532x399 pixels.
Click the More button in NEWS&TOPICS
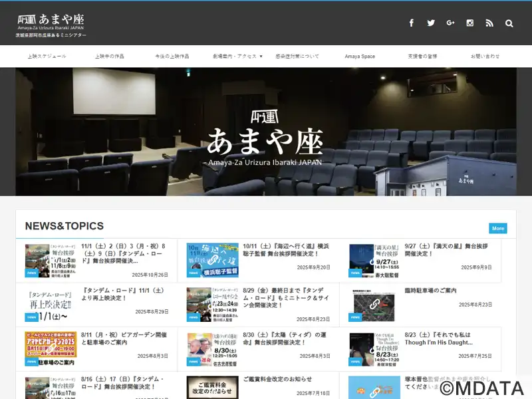(497, 228)
